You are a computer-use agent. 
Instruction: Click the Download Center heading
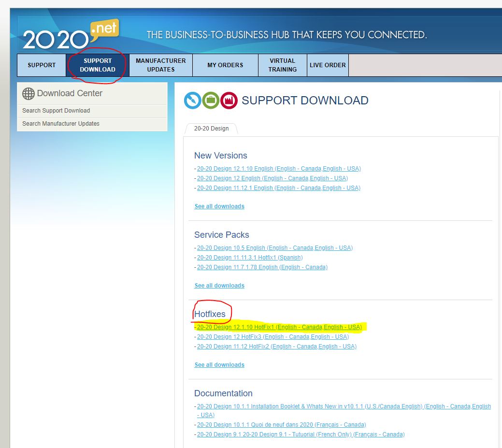point(70,93)
